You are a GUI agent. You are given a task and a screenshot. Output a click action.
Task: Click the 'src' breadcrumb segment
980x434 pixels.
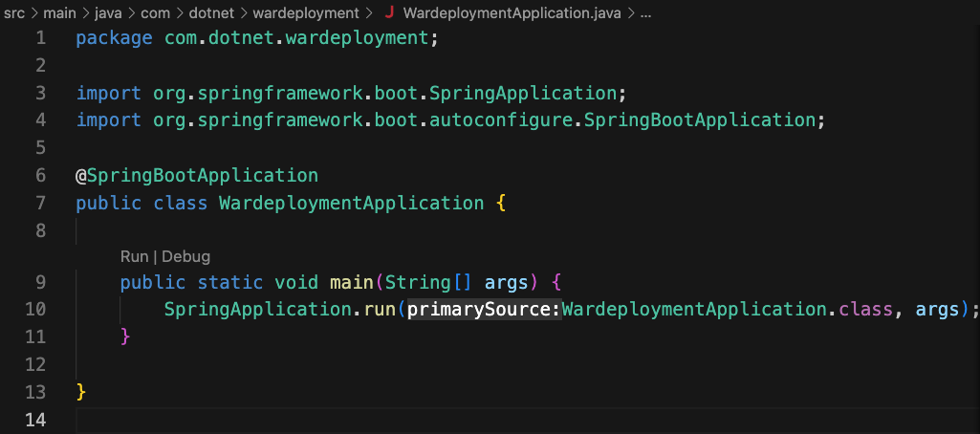pyautogui.click(x=14, y=13)
